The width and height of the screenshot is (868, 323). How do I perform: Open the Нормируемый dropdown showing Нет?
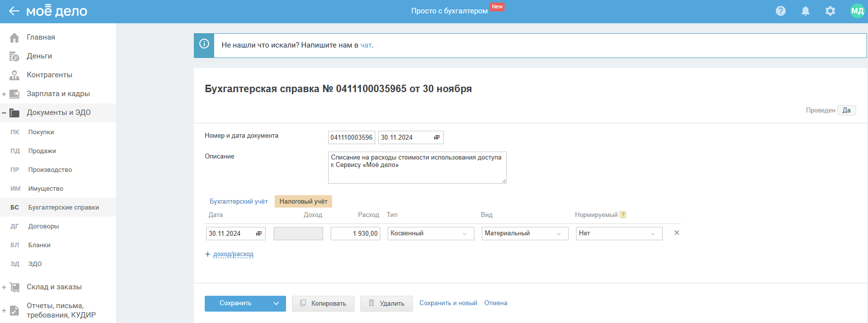click(619, 233)
